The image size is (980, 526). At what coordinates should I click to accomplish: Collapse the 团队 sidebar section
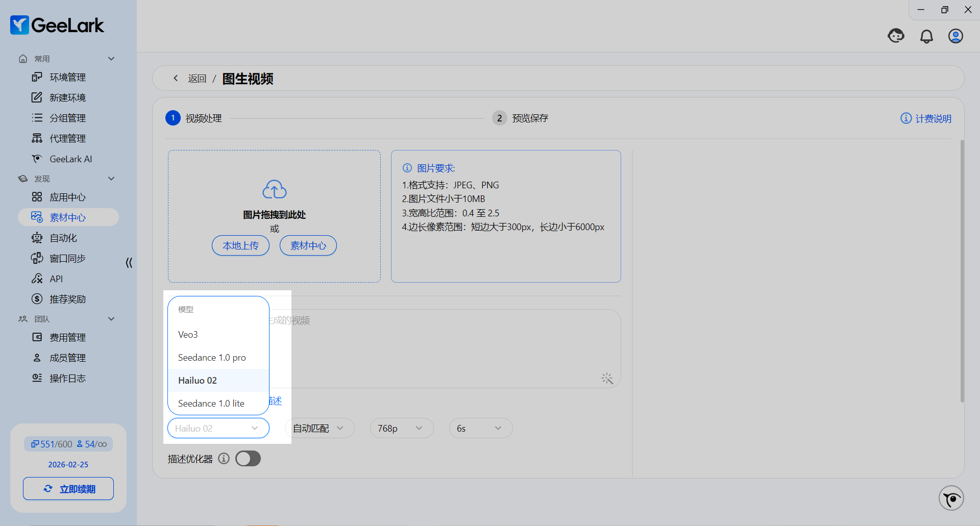tap(111, 319)
